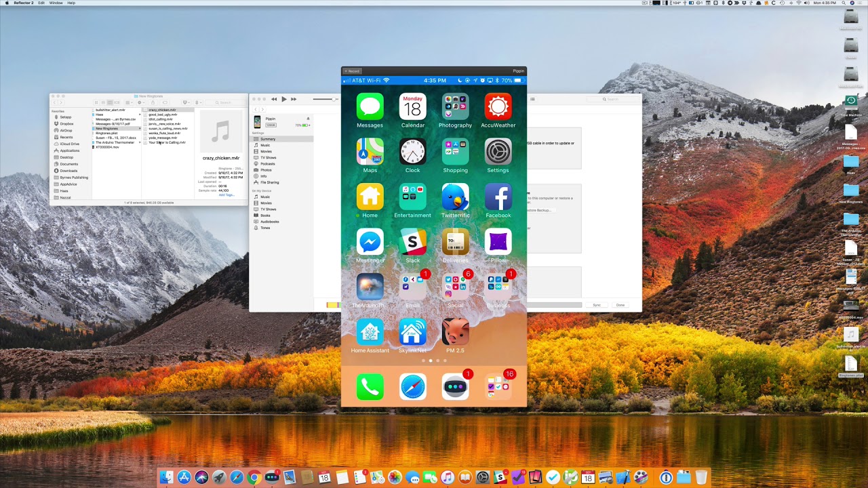Open Pillow app on iPhone
This screenshot has width=868, height=488.
(x=498, y=242)
